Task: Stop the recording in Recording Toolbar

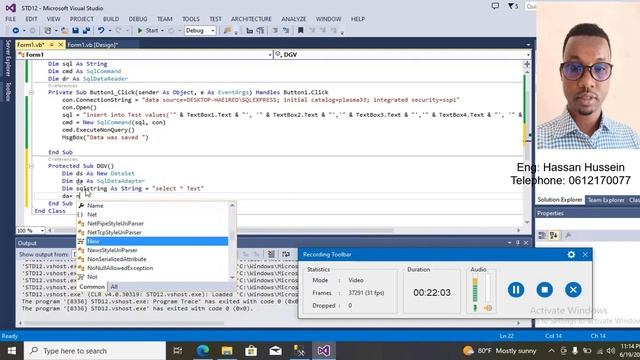Action: (544, 290)
